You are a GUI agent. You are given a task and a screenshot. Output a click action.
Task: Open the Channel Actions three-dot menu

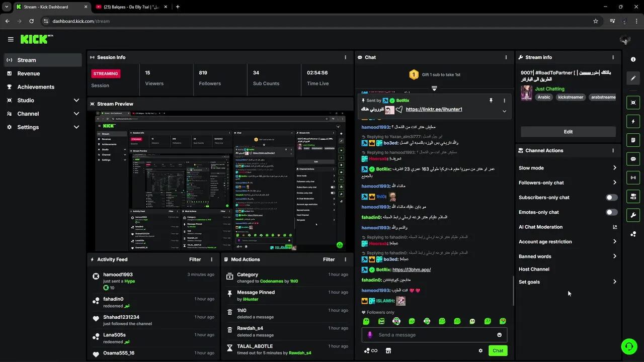[613, 150]
